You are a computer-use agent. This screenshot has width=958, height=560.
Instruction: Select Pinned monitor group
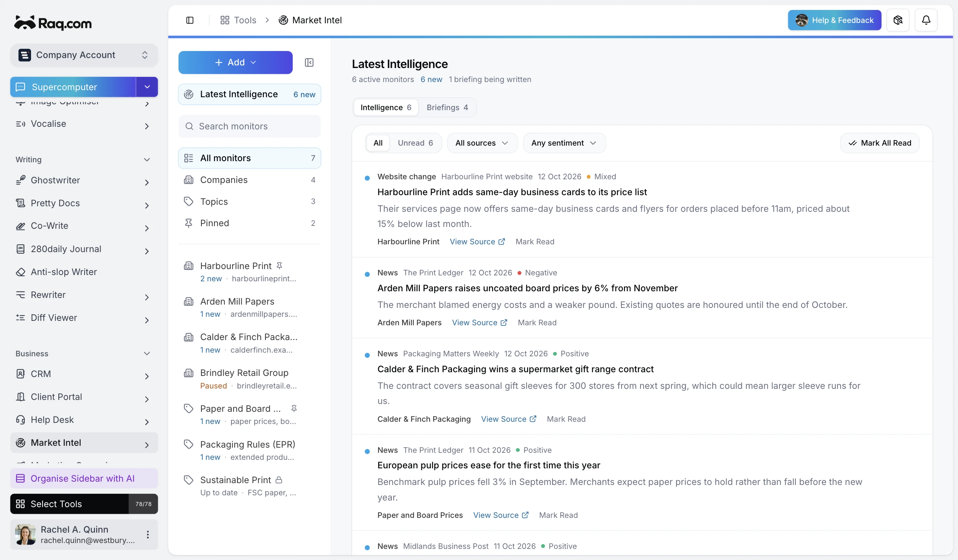tap(249, 223)
